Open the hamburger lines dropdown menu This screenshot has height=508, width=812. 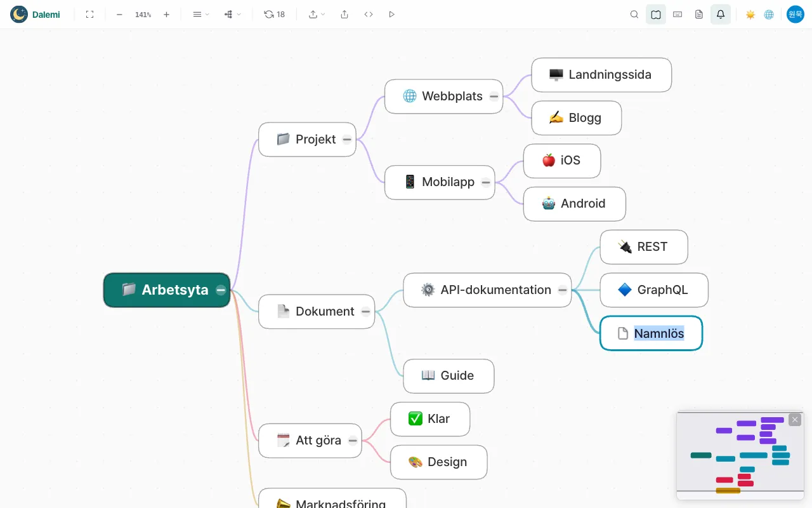click(200, 14)
